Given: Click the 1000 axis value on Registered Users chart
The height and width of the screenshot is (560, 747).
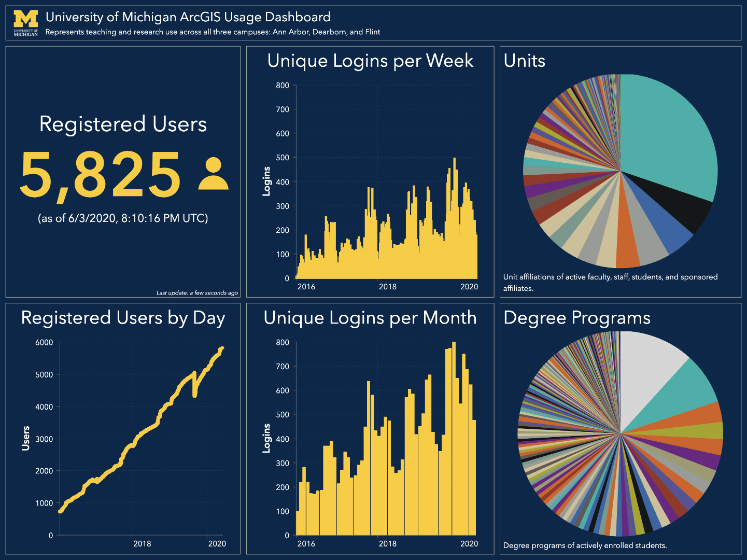Looking at the screenshot, I should (x=44, y=503).
